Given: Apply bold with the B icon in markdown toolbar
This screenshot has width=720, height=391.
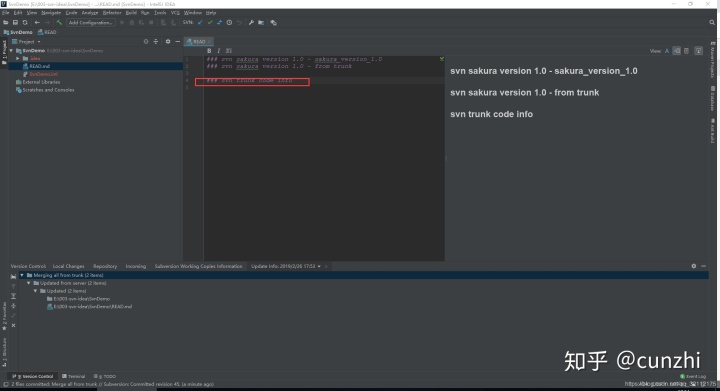Looking at the screenshot, I should (209, 51).
